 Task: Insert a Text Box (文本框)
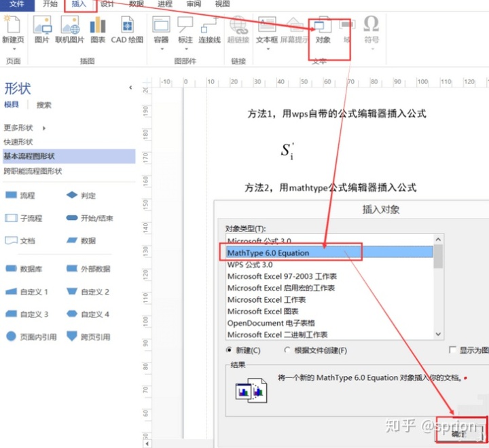click(x=267, y=24)
